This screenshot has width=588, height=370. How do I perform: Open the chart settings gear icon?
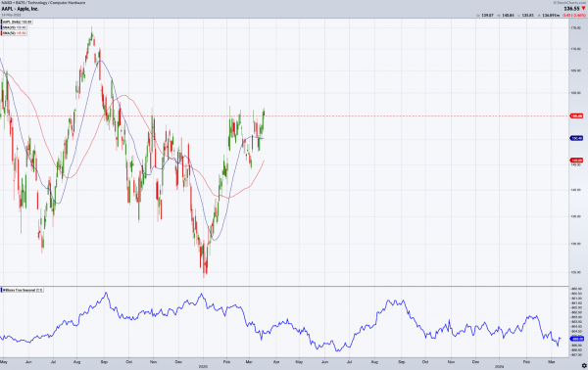(584, 366)
